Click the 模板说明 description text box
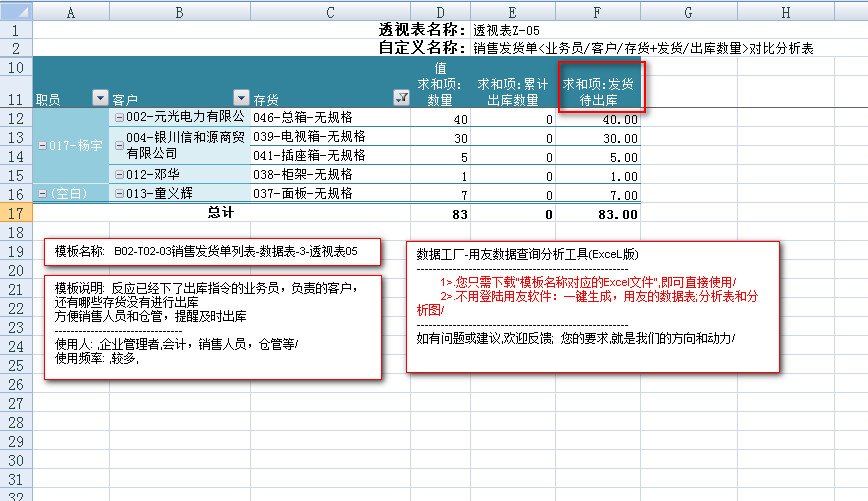 click(212, 326)
